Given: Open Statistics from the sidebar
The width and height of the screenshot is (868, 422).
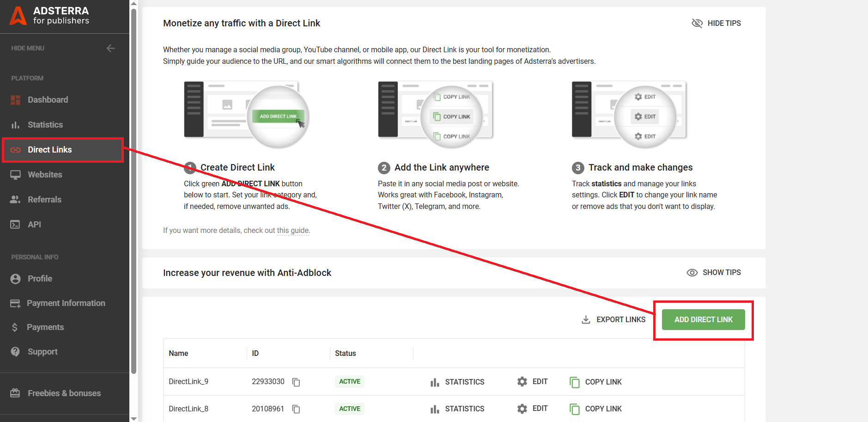Looking at the screenshot, I should [45, 125].
